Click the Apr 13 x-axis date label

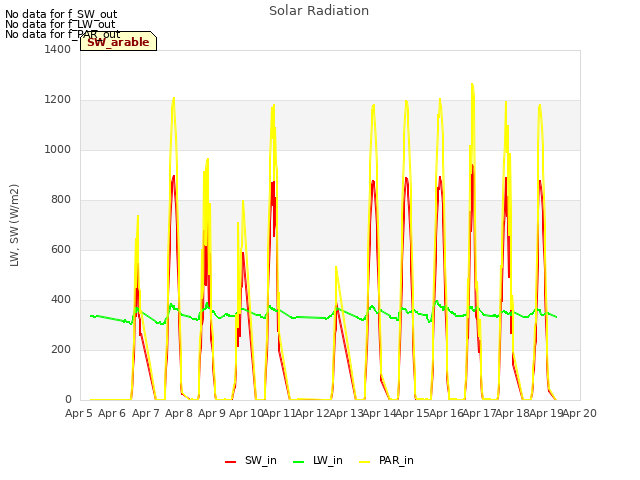346,413
